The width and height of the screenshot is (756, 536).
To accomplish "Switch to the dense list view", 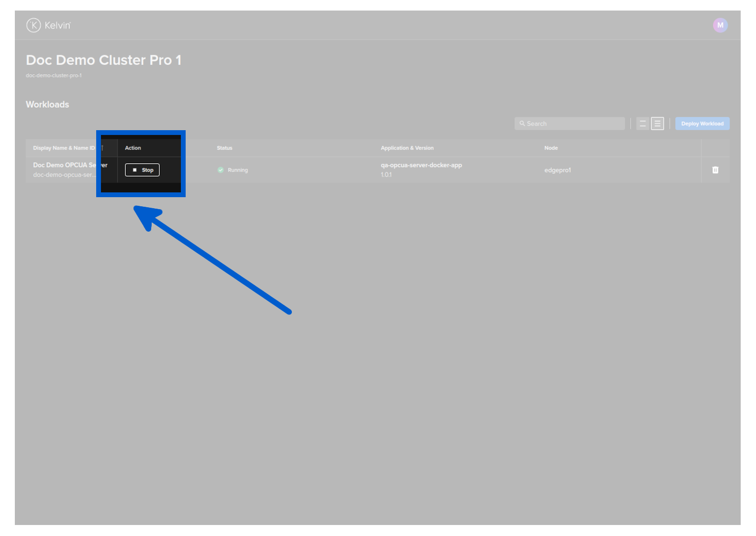I will point(657,123).
